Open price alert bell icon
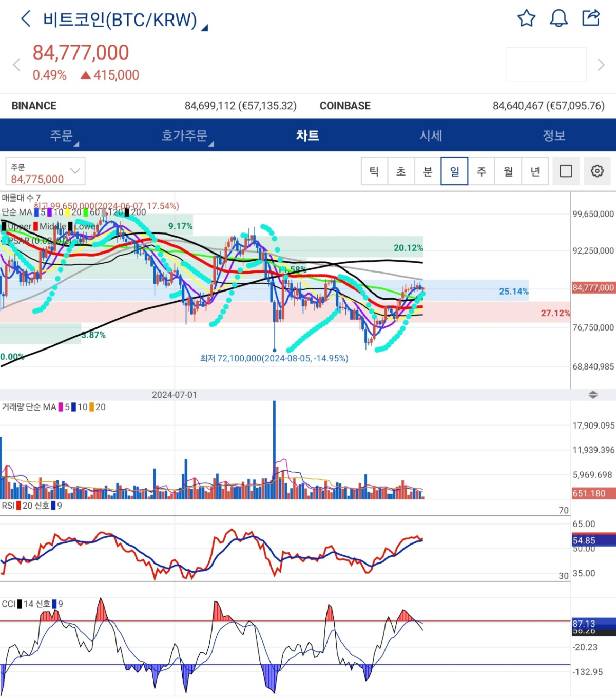Viewport: 616px width, 699px height. pyautogui.click(x=559, y=18)
